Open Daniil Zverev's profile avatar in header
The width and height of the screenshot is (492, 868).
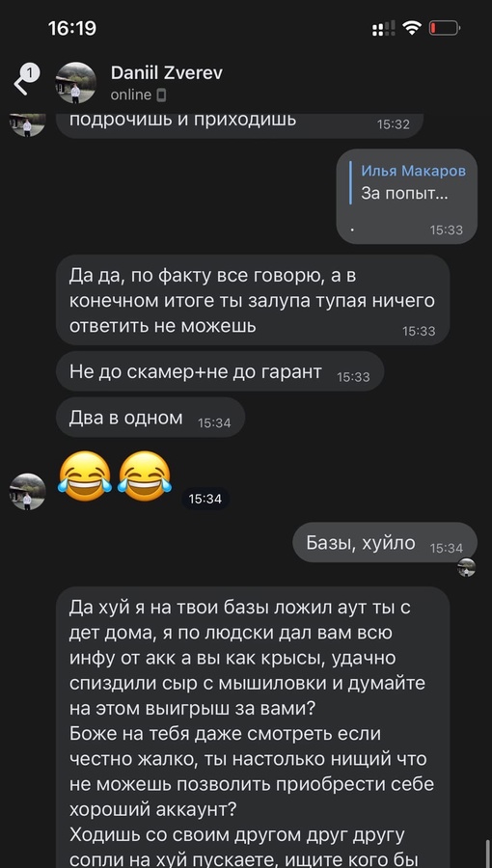tap(76, 83)
